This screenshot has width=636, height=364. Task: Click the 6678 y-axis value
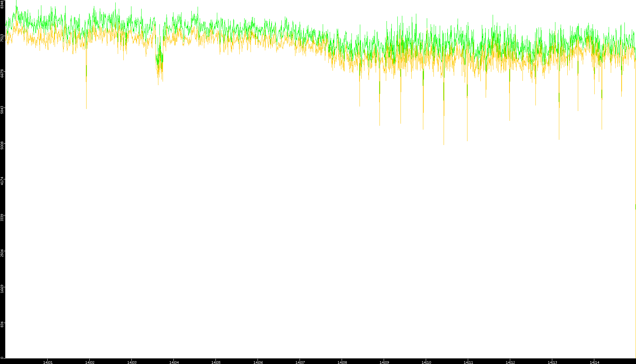click(x=2, y=74)
